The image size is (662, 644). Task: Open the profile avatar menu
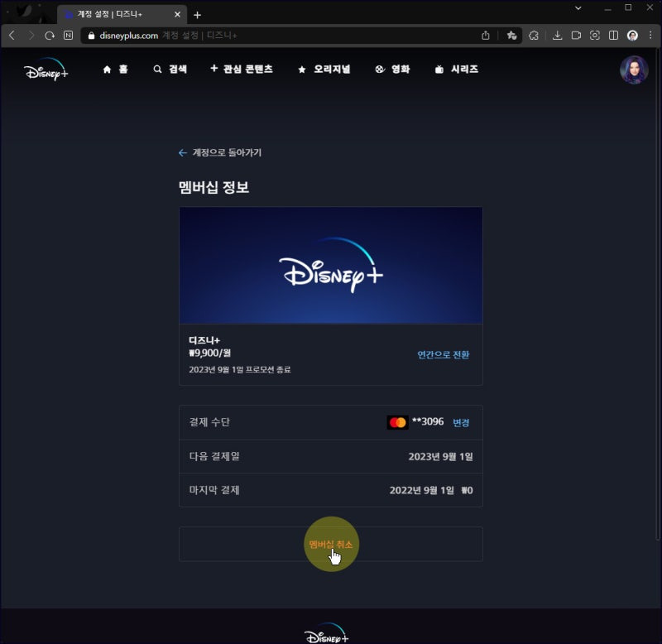[x=634, y=70]
